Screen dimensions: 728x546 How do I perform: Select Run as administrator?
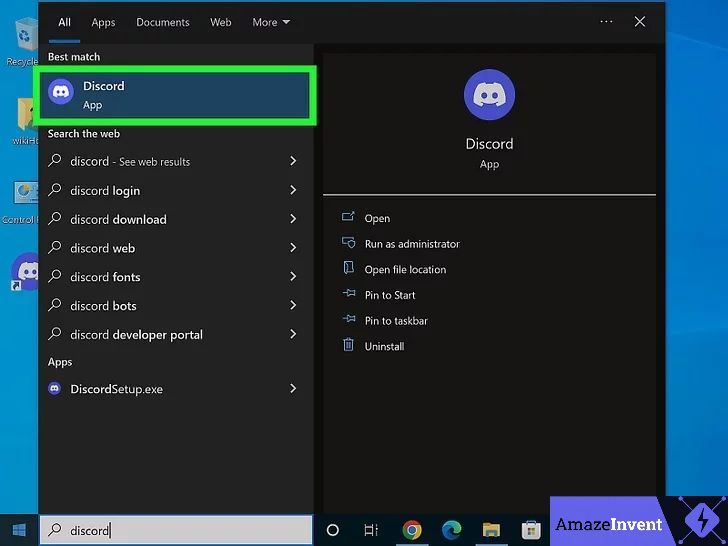click(x=412, y=244)
